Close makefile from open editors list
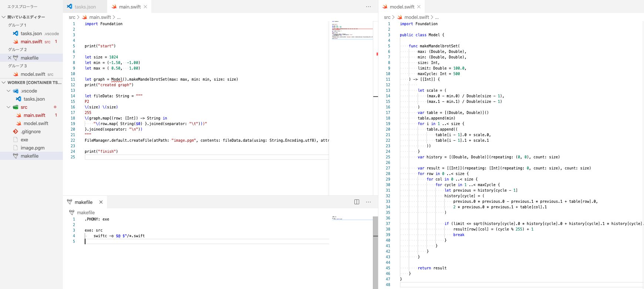Viewport: 644px width, 289px height. click(10, 58)
